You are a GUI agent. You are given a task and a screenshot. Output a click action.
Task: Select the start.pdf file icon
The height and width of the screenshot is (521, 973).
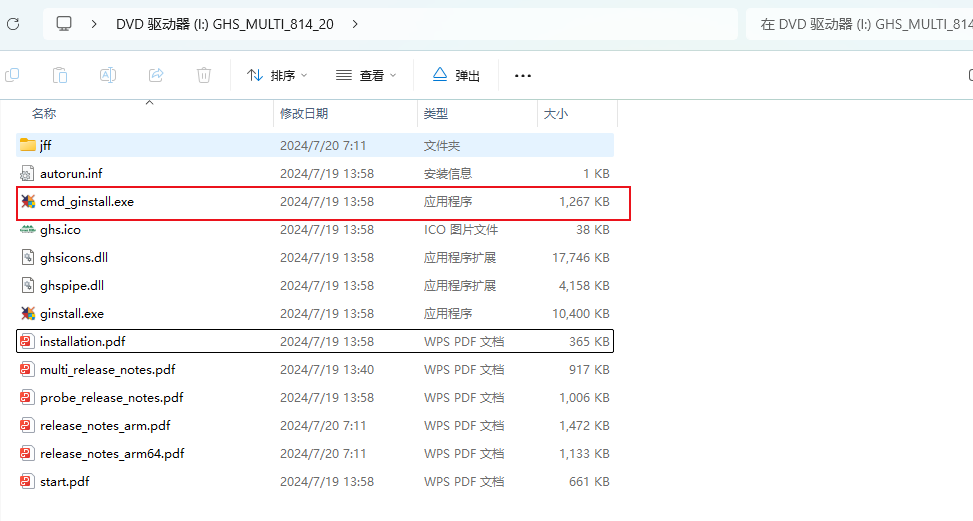[x=28, y=481]
